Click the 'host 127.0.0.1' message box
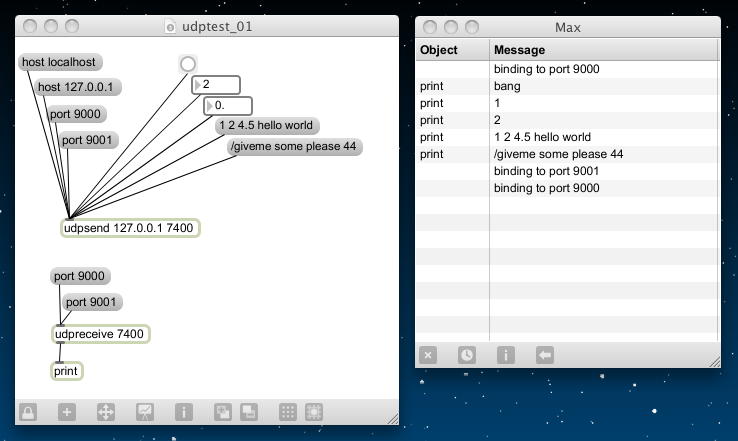This screenshot has width=738, height=441. pyautogui.click(x=77, y=87)
